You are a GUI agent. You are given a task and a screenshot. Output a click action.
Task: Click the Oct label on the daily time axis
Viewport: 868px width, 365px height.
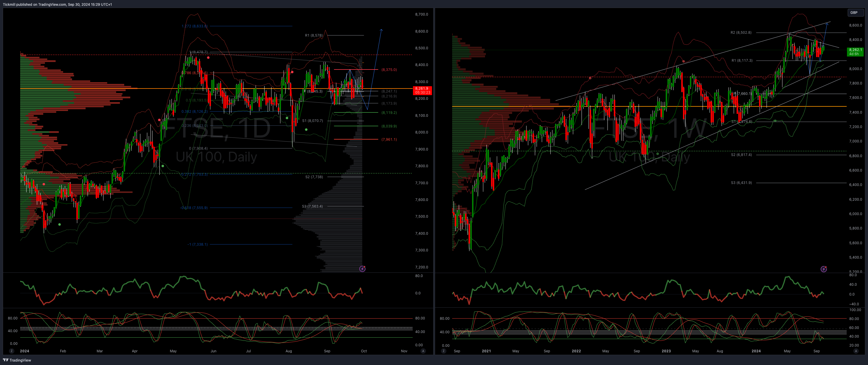pyautogui.click(x=364, y=351)
